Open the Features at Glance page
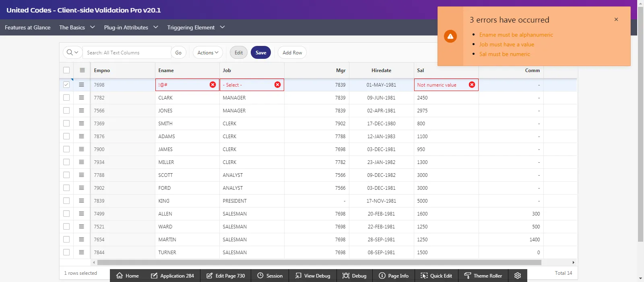This screenshot has width=644, height=282. (x=27, y=27)
